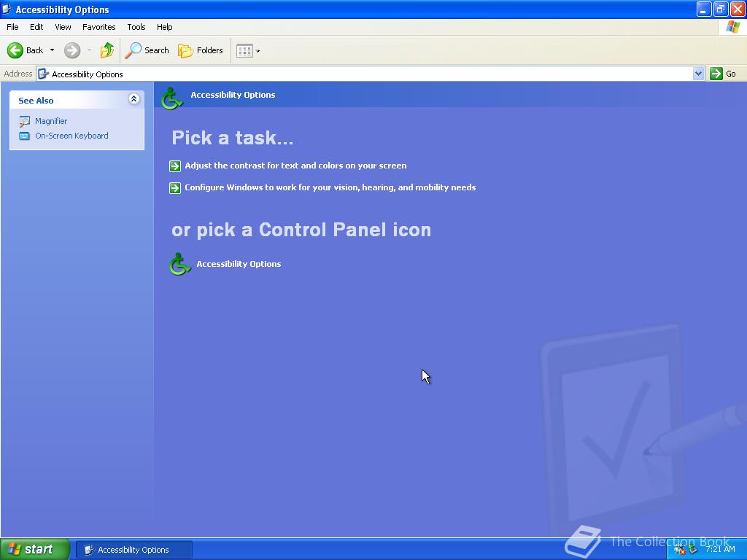Image resolution: width=747 pixels, height=560 pixels.
Task: Click the wheelchair icon in header banner
Action: (x=171, y=98)
